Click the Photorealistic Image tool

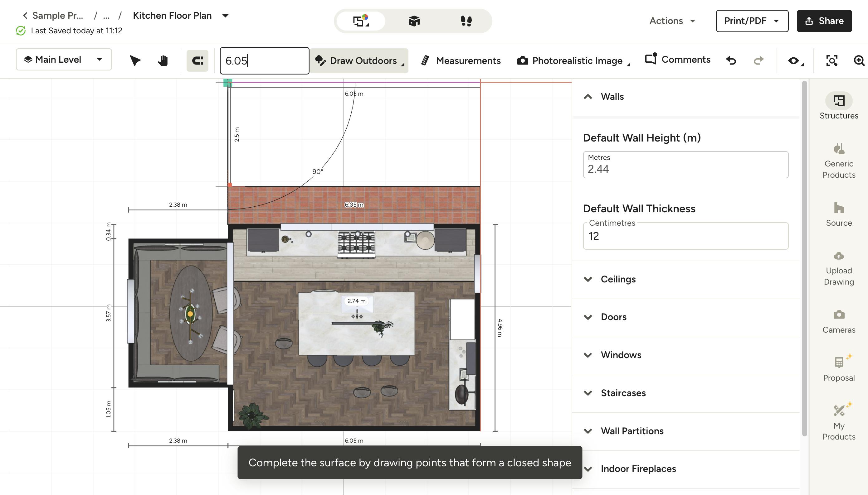click(572, 61)
